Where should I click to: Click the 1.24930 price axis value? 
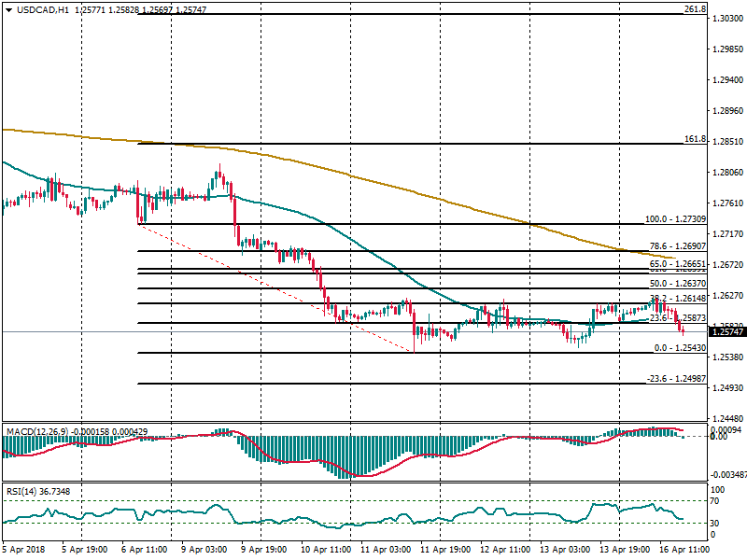tap(727, 388)
